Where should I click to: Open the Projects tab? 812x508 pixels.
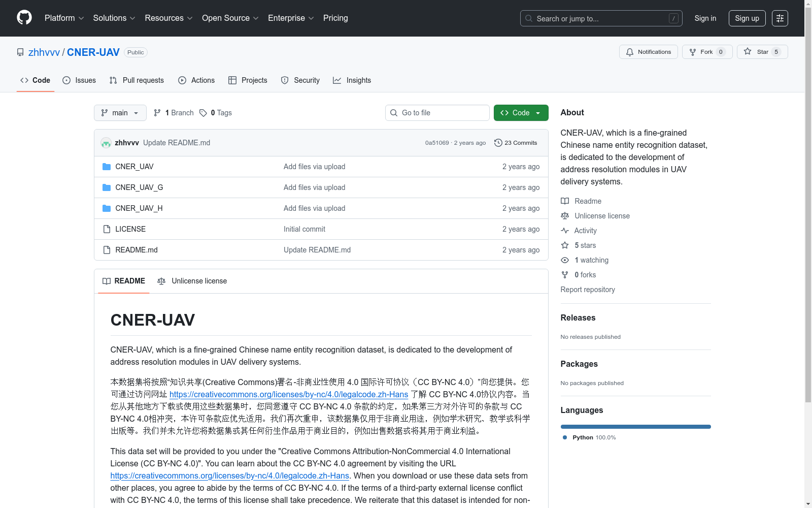pos(248,80)
